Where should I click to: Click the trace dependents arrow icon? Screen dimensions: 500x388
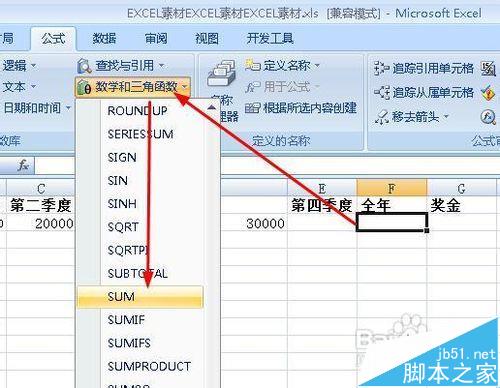(381, 92)
